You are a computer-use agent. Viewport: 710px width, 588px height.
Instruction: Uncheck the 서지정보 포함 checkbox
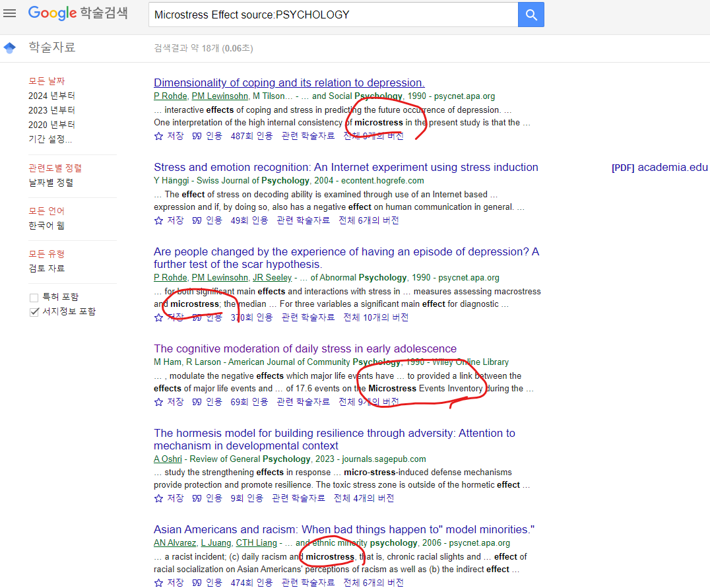click(x=34, y=312)
